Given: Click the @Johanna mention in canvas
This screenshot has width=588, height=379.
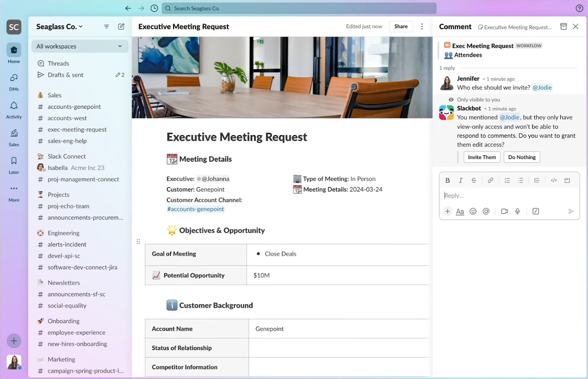Looking at the screenshot, I should (213, 179).
